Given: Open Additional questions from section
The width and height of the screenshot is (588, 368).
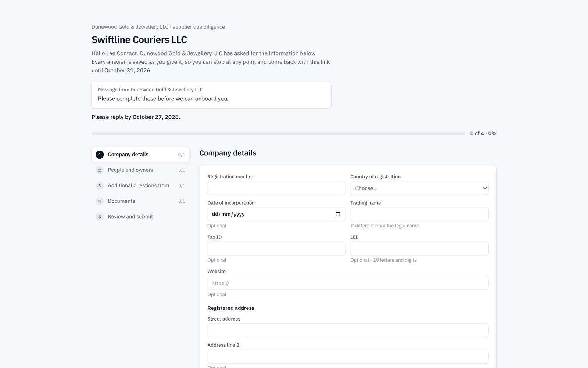Looking at the screenshot, I should [x=140, y=185].
